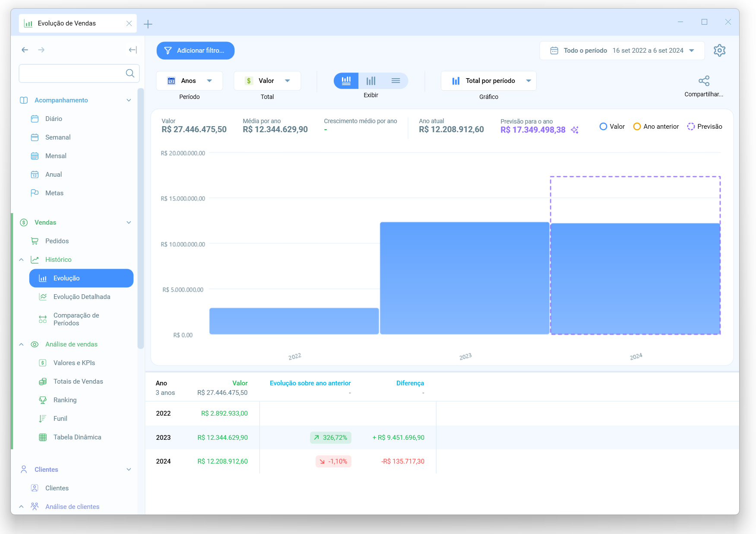756x534 pixels.
Task: Click the -1,10% decline badge
Action: click(x=333, y=461)
